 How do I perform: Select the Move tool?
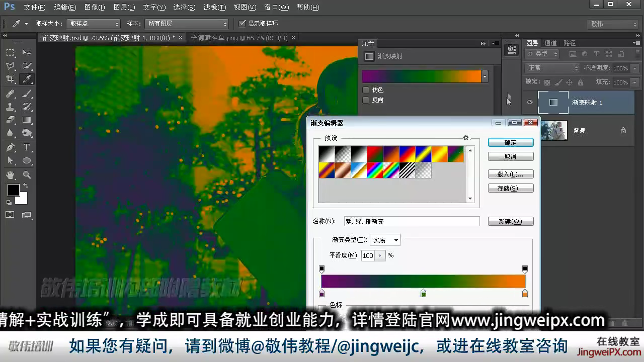tap(27, 53)
